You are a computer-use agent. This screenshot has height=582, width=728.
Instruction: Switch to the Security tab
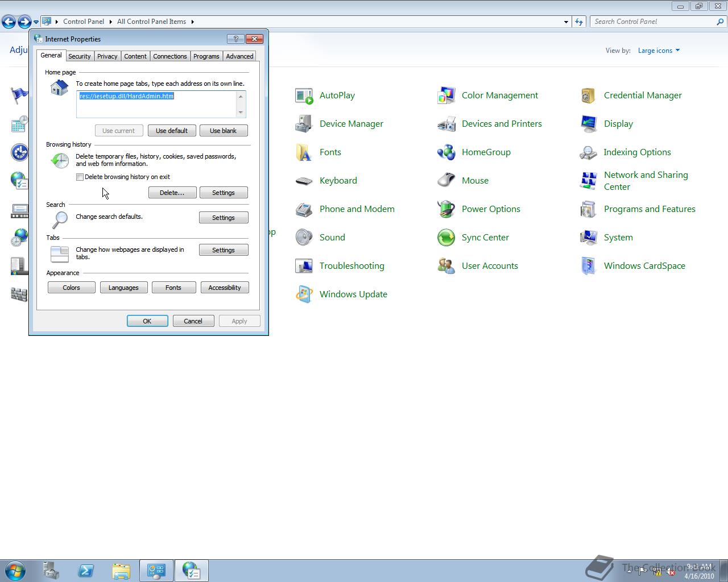(x=80, y=56)
